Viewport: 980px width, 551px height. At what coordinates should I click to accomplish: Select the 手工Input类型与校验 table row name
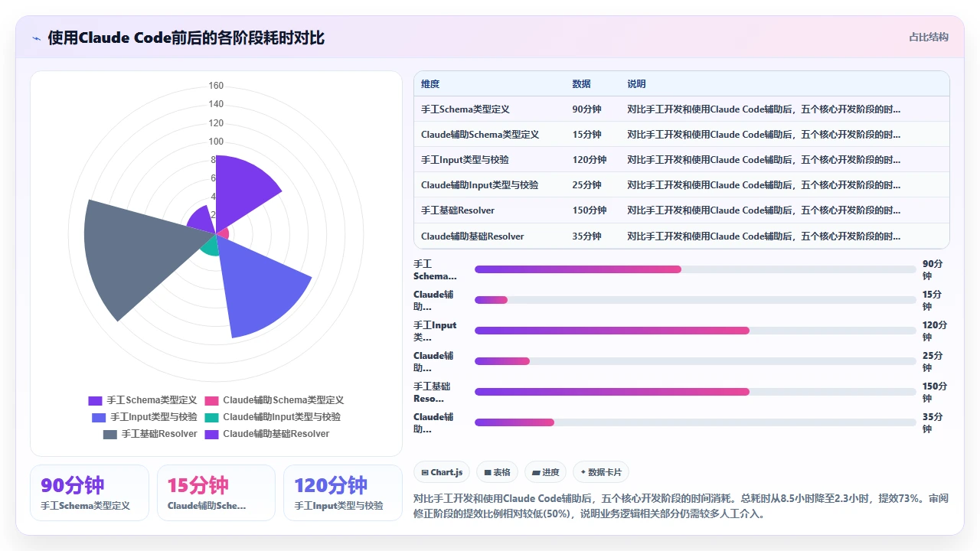pos(465,160)
